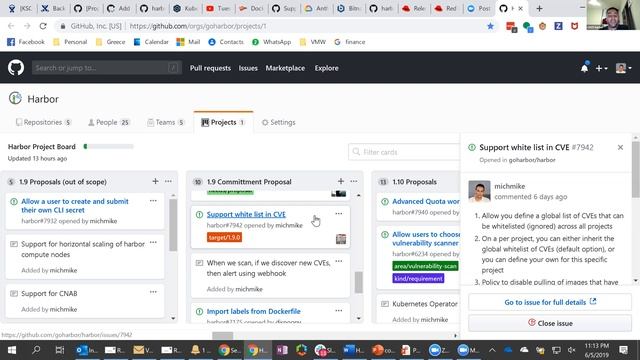Focus the Filter cards input
Screen dimensions: 640x360
[404, 152]
